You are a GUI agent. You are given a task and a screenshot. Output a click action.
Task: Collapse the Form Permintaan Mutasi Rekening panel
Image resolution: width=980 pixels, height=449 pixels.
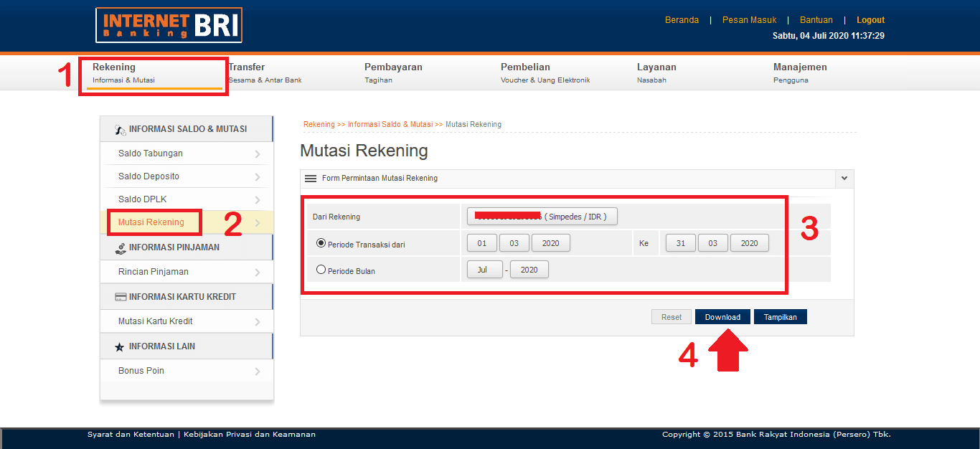click(844, 179)
